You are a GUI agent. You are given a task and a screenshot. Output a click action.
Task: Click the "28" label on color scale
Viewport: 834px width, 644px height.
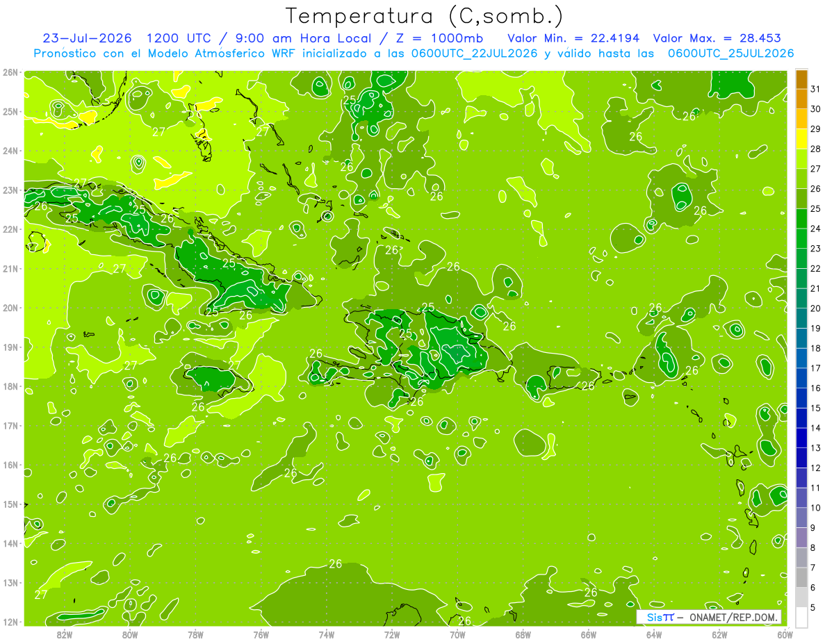click(816, 149)
